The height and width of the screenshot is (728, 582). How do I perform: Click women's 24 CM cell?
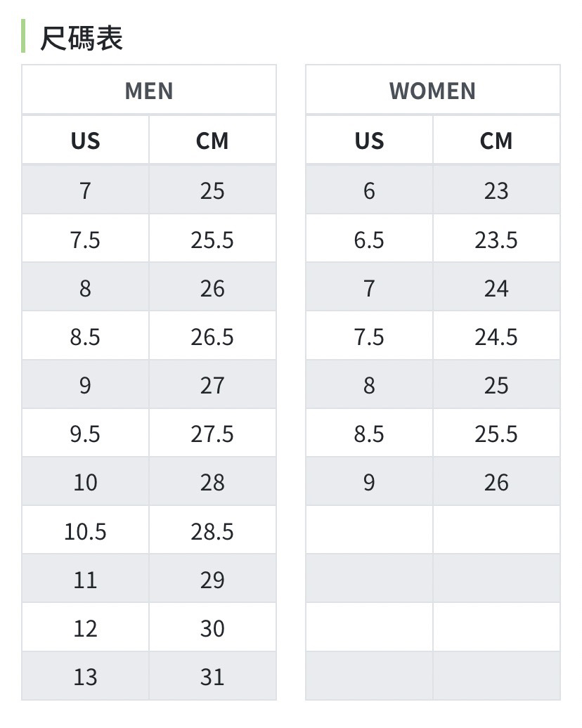pos(496,289)
